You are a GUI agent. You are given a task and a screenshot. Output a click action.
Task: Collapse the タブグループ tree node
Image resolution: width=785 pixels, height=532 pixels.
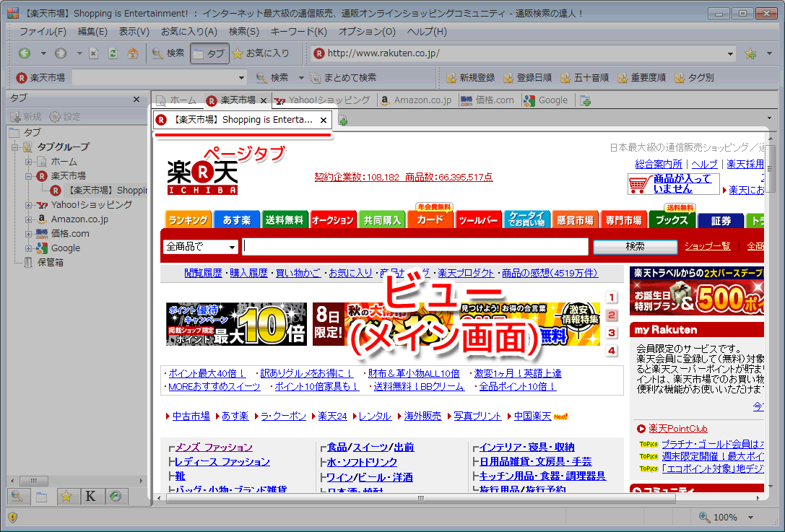[x=15, y=147]
